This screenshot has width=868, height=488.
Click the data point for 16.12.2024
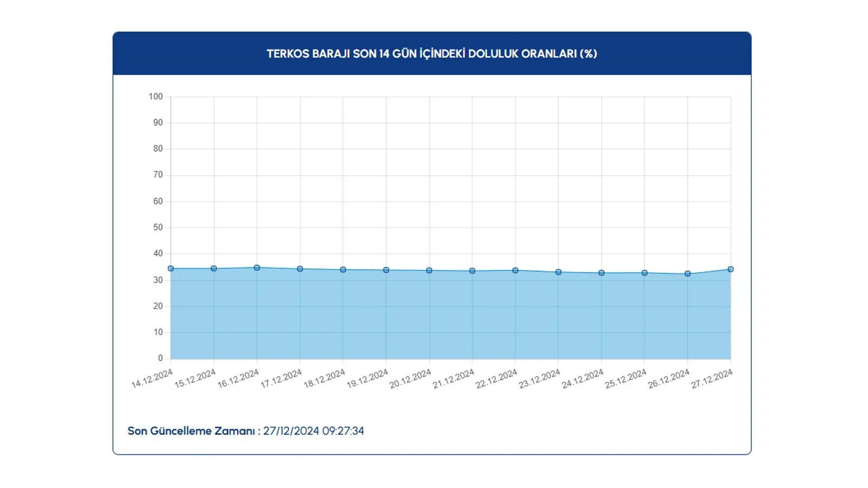(257, 268)
